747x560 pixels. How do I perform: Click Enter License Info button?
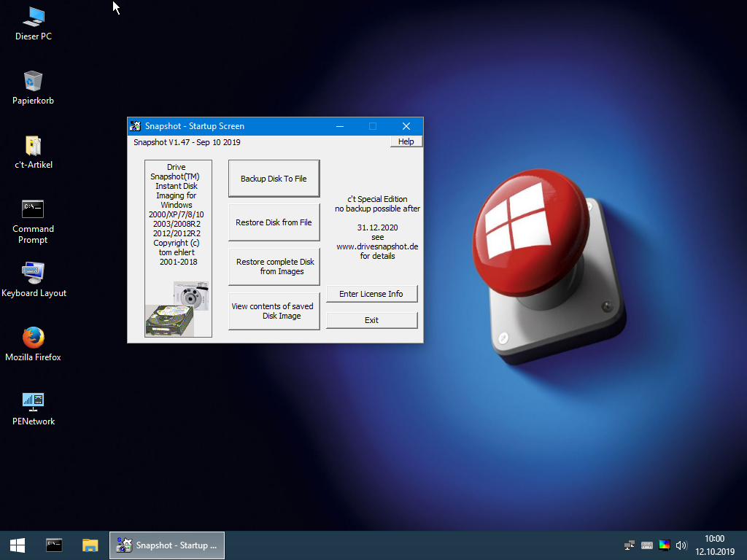pyautogui.click(x=371, y=294)
